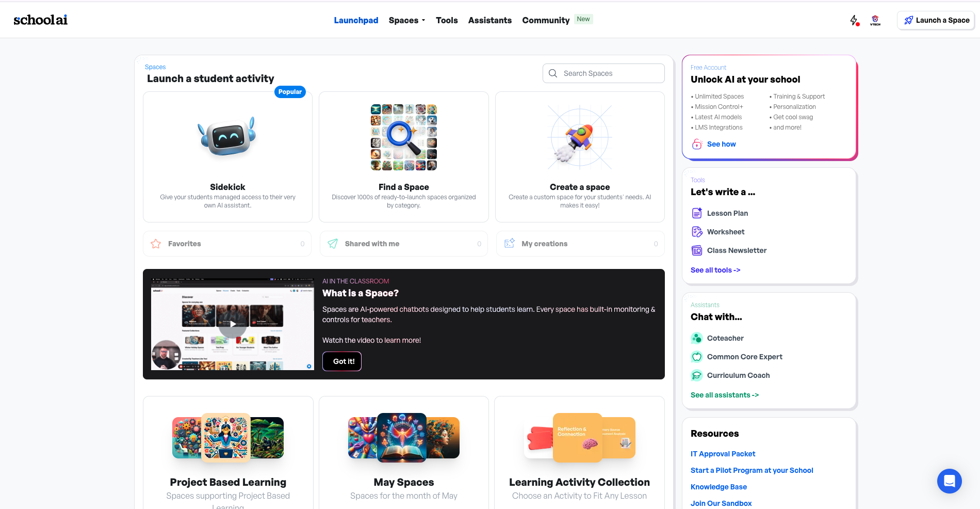Open the May Spaces collection thumbnail
Screen dimensions: 980x509
pos(404,437)
